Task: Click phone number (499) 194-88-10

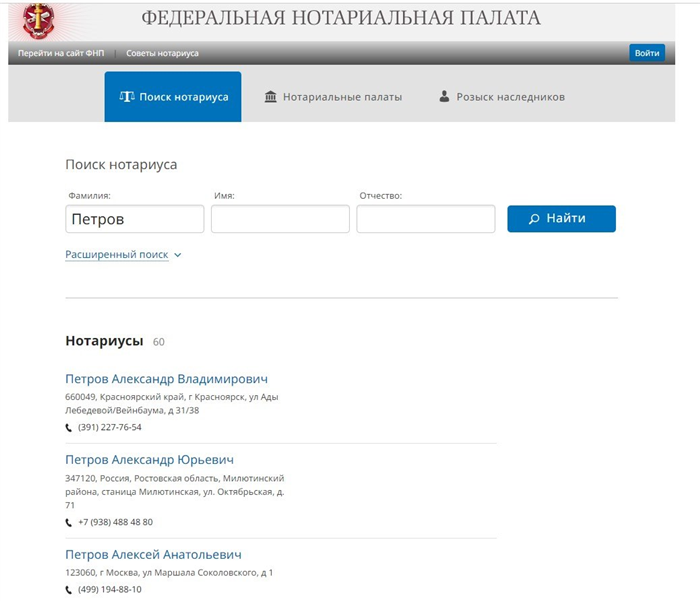Action: click(x=110, y=589)
